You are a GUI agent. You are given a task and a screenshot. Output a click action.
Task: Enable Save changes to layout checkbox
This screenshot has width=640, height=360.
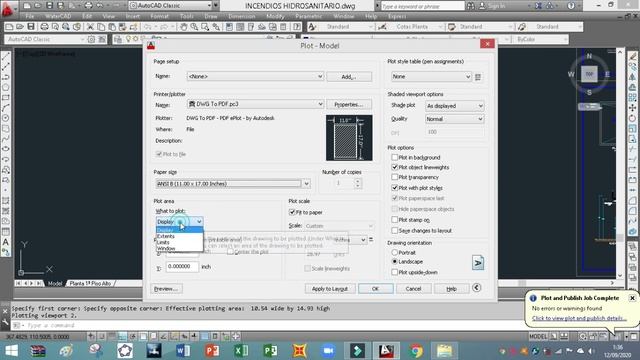394,231
